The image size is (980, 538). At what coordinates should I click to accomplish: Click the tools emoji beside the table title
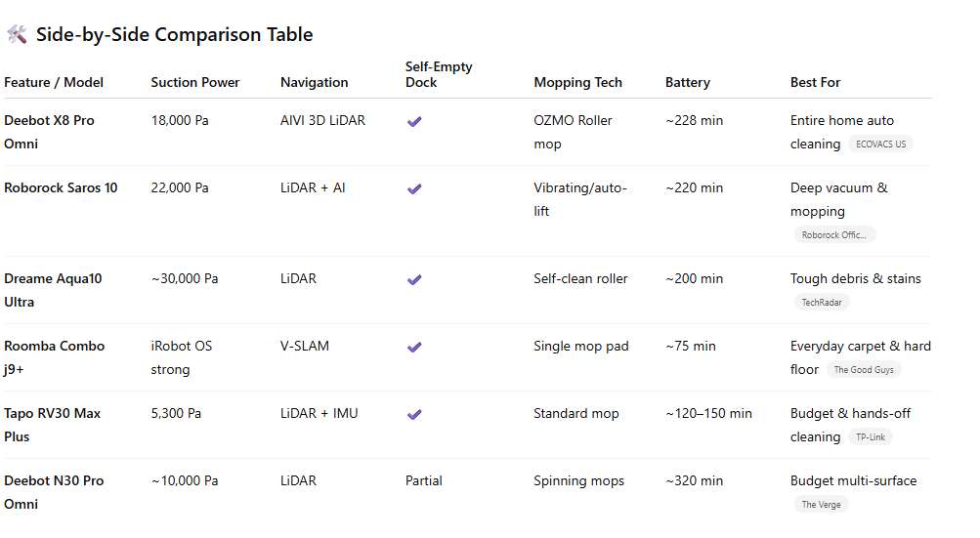click(x=17, y=35)
